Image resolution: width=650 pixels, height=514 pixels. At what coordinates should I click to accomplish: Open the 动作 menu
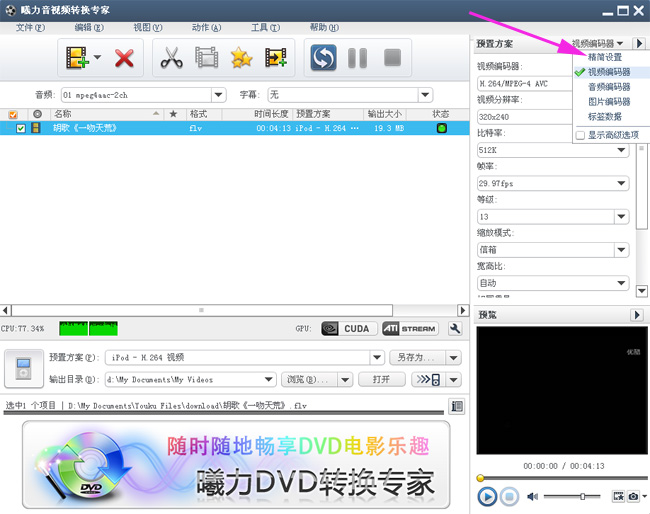tap(206, 28)
